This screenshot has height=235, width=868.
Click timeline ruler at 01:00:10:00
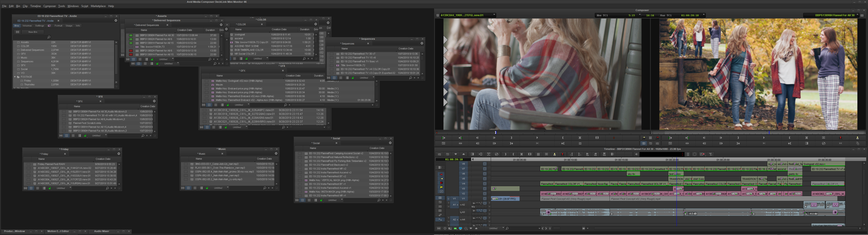570,160
